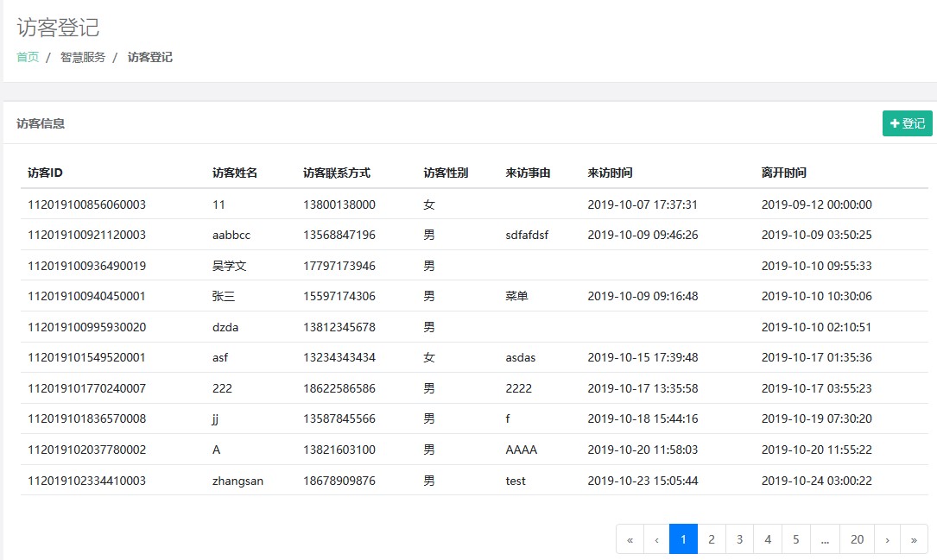The height and width of the screenshot is (560, 937).
Task: Click the 离开时间 column header
Action: (x=783, y=173)
